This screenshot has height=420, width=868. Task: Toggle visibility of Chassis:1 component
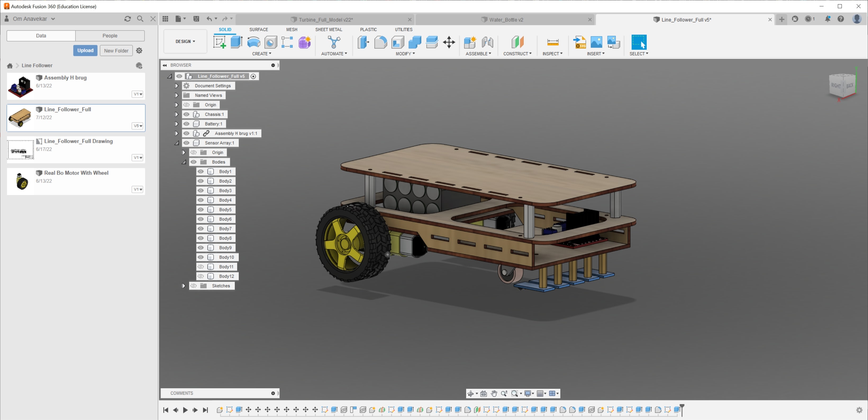[x=186, y=115]
